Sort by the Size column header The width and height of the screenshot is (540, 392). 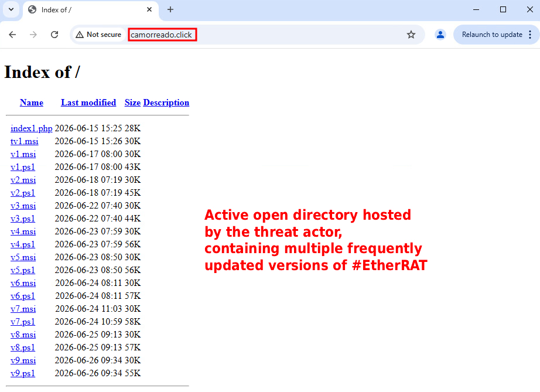coord(132,103)
